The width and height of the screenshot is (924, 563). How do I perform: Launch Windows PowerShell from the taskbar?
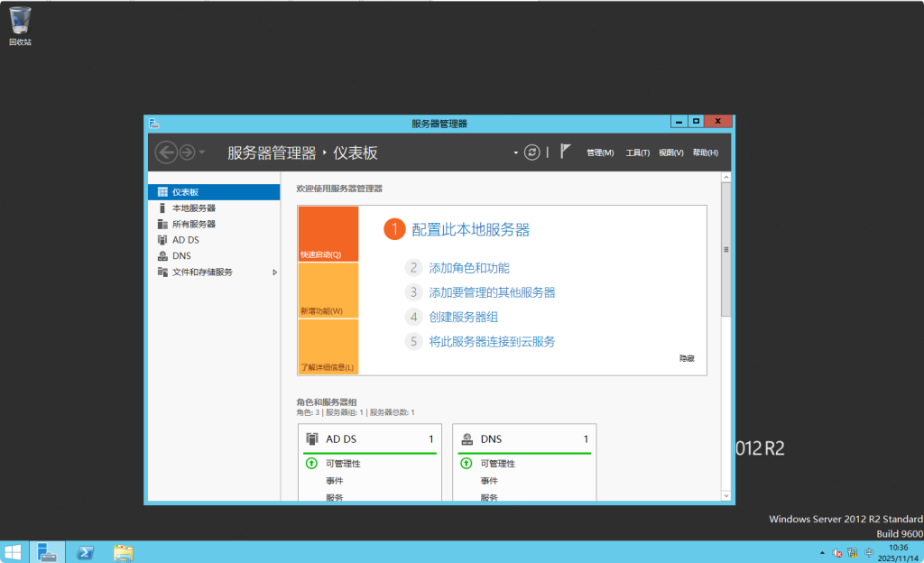(x=84, y=552)
